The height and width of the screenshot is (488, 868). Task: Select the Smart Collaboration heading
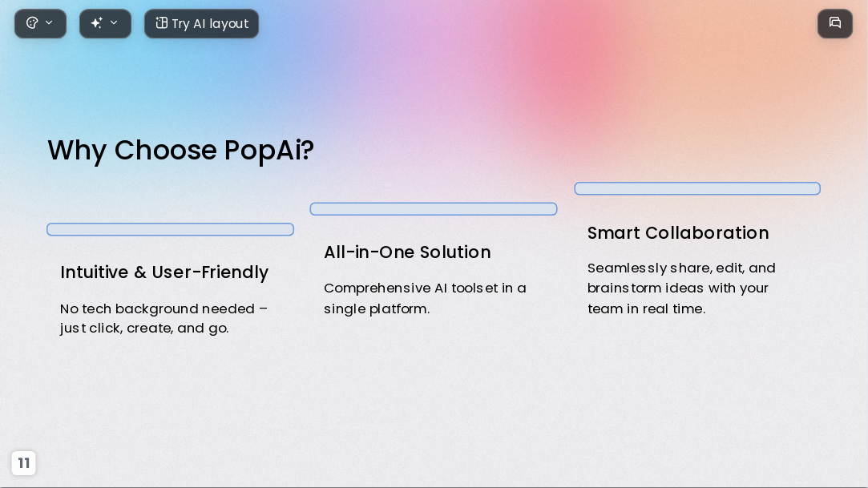click(678, 233)
